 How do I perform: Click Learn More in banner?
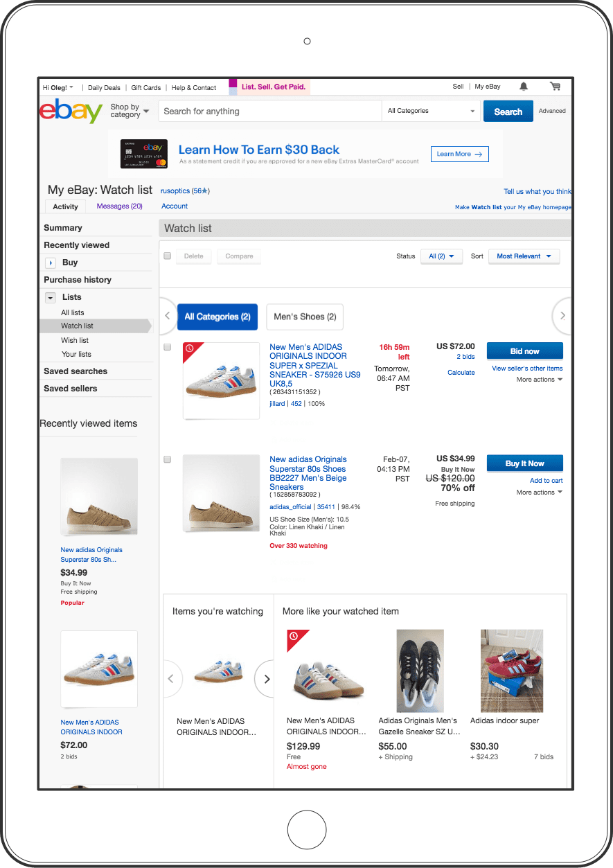(459, 154)
